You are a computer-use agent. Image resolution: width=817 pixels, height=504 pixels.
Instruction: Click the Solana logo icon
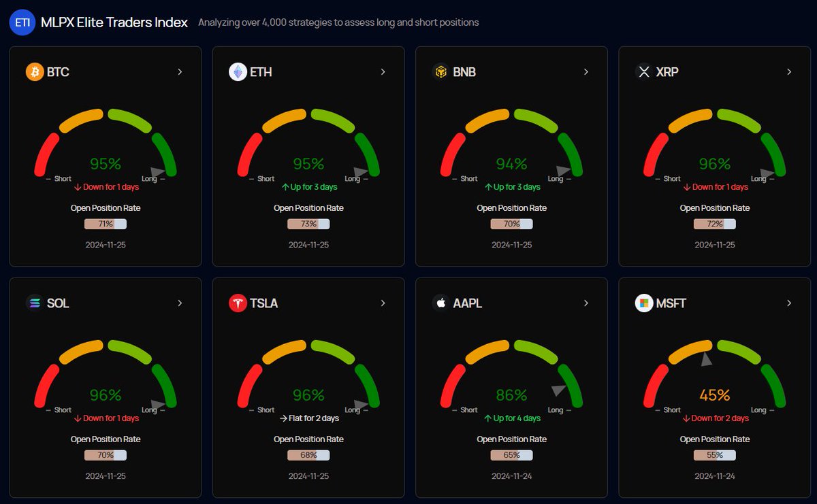(x=35, y=303)
